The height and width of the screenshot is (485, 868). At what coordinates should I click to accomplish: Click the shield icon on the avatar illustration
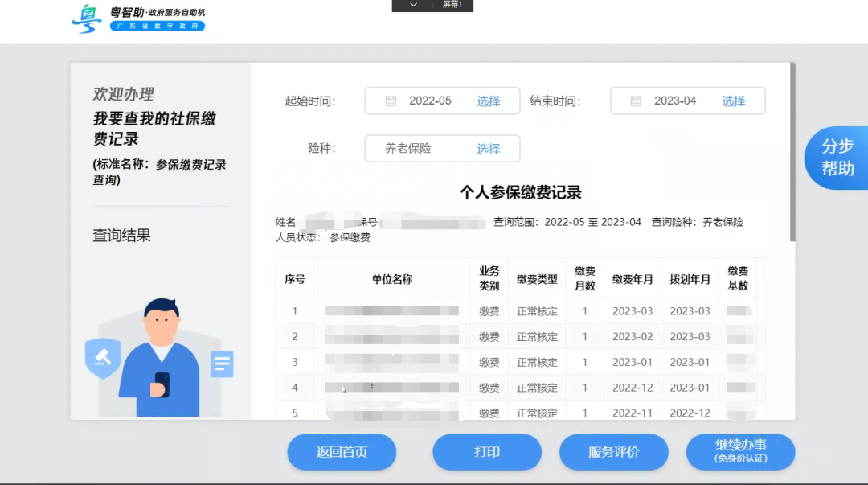[102, 361]
